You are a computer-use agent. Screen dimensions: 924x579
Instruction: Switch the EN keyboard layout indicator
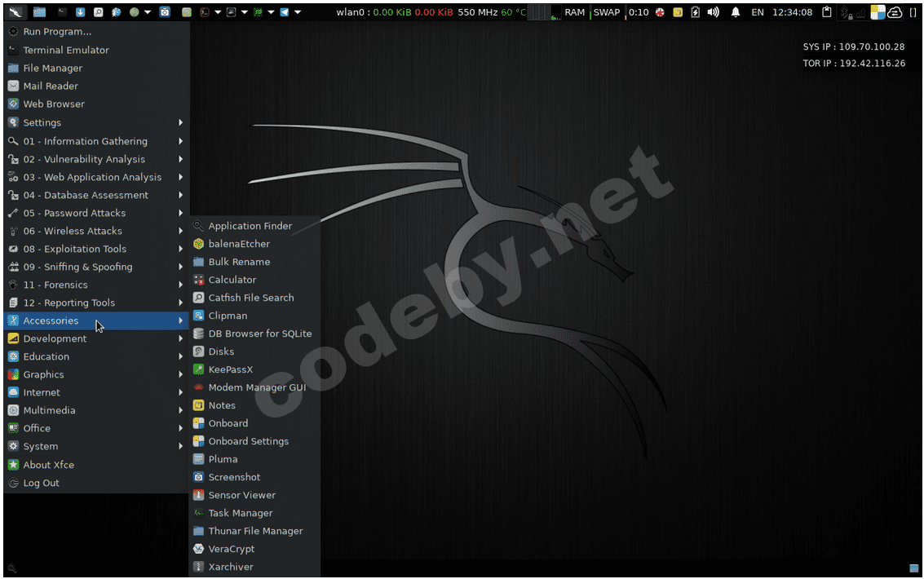pos(758,12)
